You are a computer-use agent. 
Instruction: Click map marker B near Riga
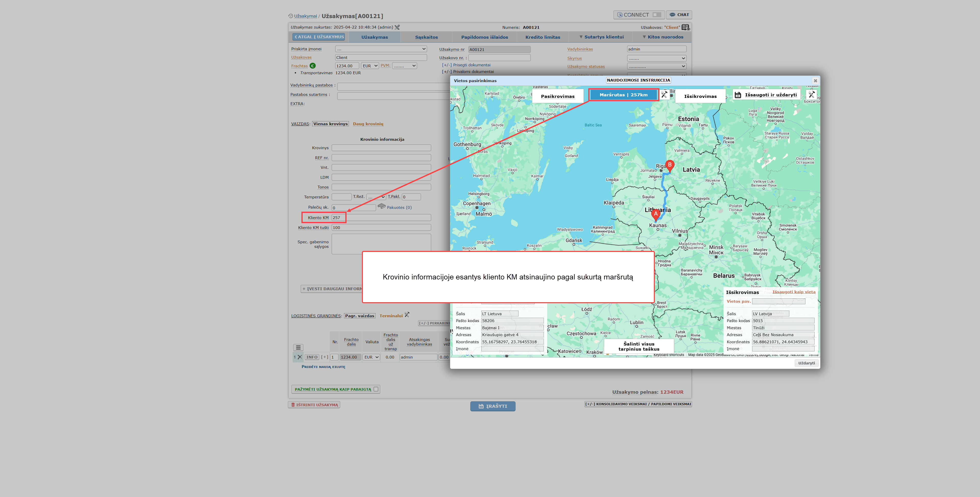coord(670,166)
